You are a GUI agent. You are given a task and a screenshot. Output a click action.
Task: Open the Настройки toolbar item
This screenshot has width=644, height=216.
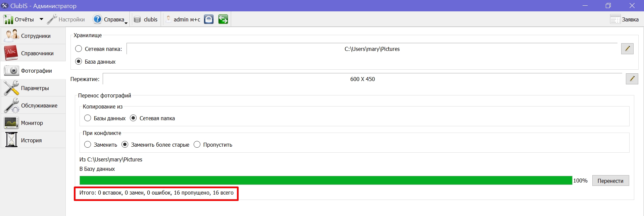click(x=66, y=19)
